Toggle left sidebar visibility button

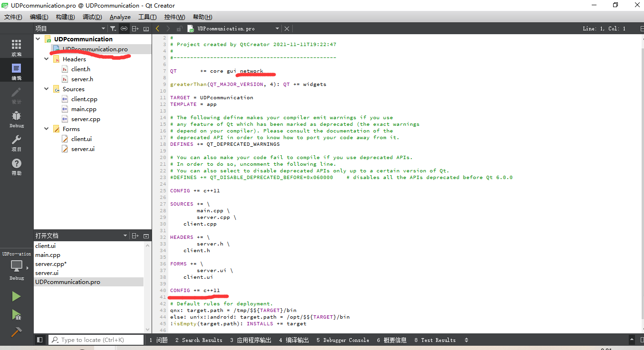click(x=39, y=340)
